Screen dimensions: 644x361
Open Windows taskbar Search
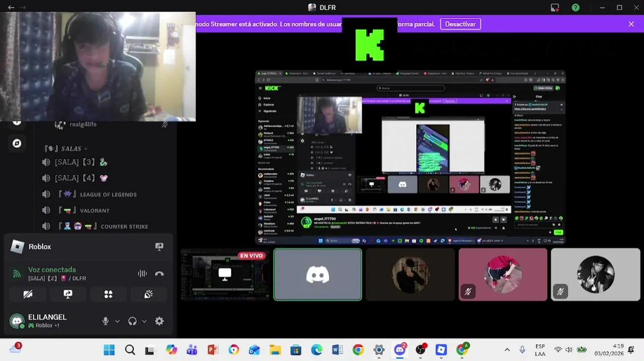130,350
